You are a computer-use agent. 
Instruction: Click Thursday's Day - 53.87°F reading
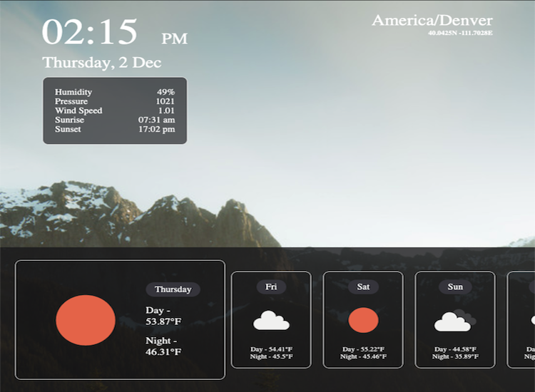tap(163, 316)
